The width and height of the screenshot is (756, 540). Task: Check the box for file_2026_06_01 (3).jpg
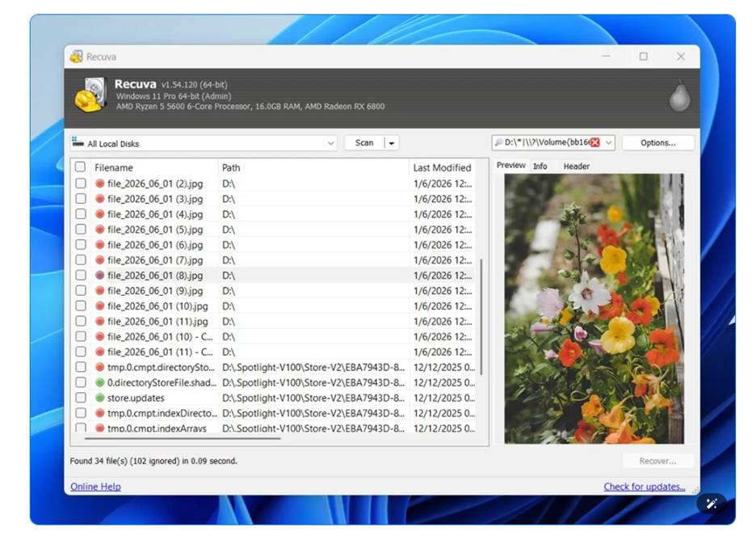[x=81, y=199]
